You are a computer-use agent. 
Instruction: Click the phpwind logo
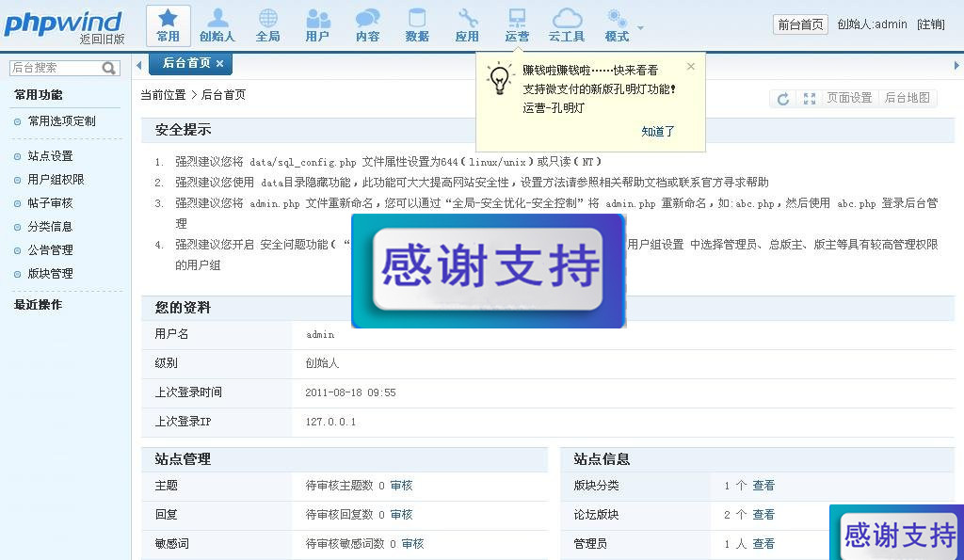click(63, 23)
